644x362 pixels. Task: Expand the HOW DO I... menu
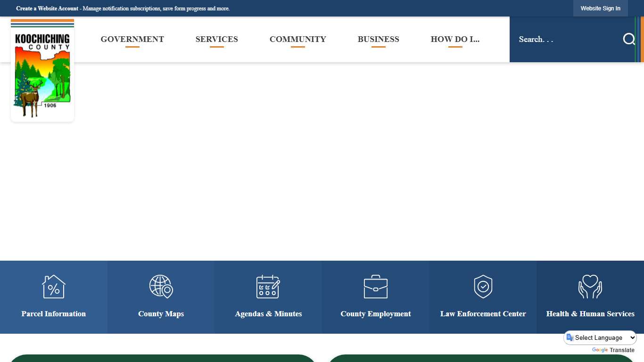tap(455, 40)
